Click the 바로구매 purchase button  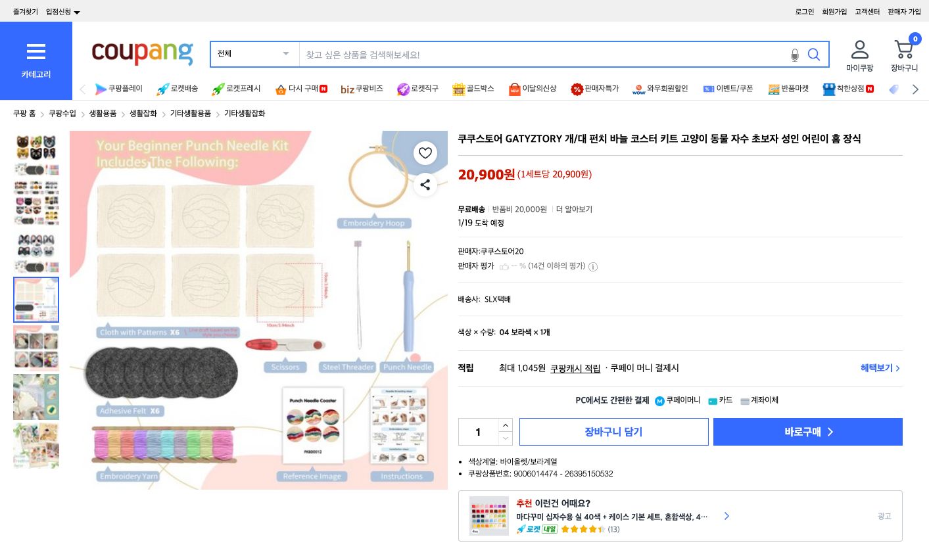pyautogui.click(x=807, y=432)
